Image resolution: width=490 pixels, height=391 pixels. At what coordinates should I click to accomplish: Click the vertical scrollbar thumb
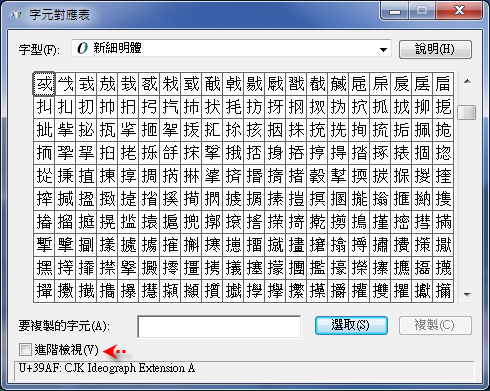point(467,112)
